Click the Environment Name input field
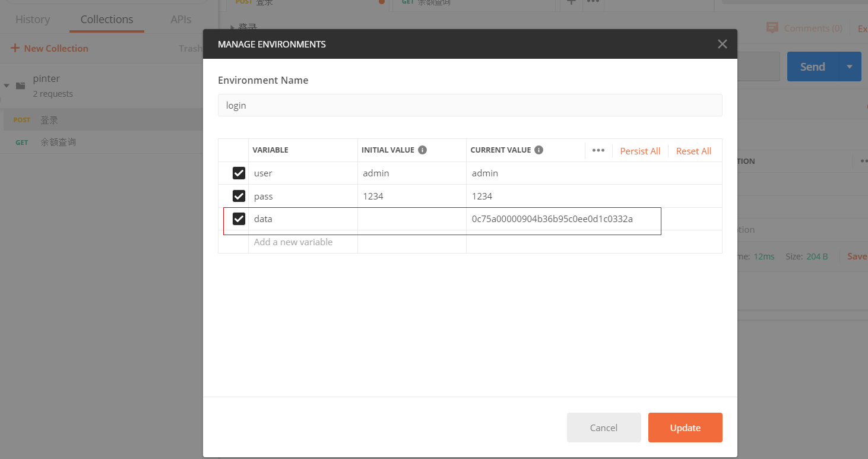The height and width of the screenshot is (459, 868). tap(470, 105)
